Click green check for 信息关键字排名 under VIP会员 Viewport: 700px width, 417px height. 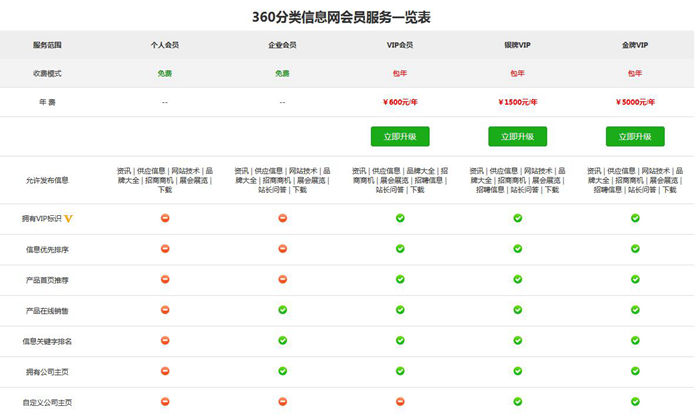[400, 340]
